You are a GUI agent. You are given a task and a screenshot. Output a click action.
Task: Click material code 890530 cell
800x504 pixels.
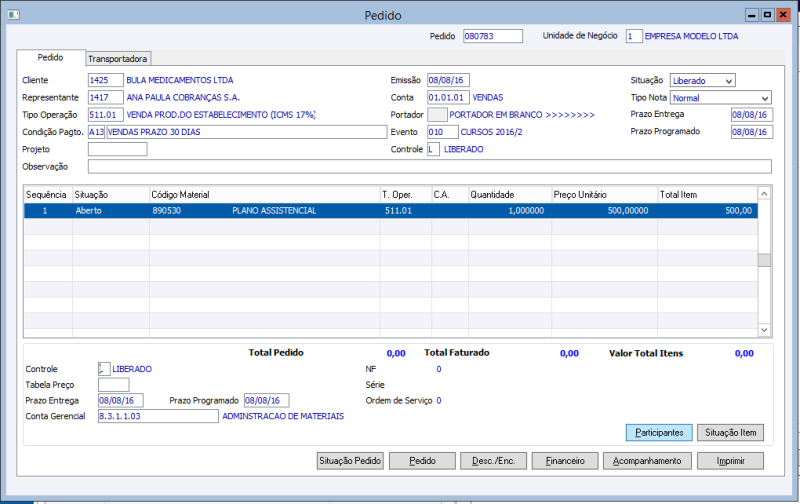(166, 211)
